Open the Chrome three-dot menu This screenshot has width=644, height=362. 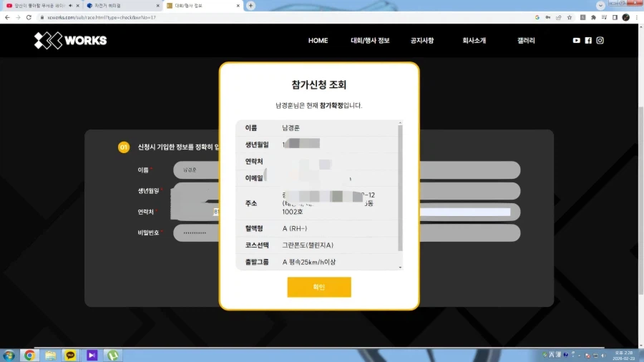(x=637, y=17)
